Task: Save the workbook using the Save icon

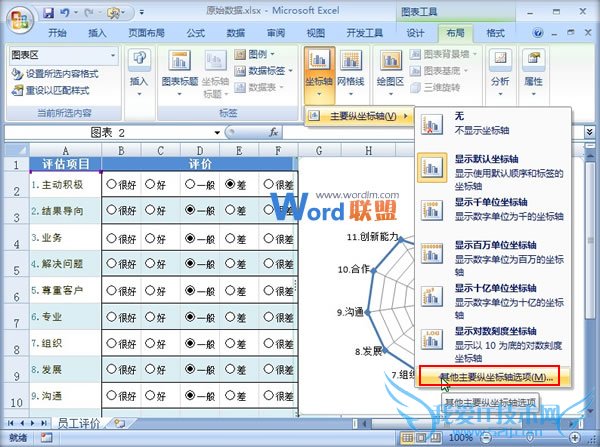Action: coord(49,13)
